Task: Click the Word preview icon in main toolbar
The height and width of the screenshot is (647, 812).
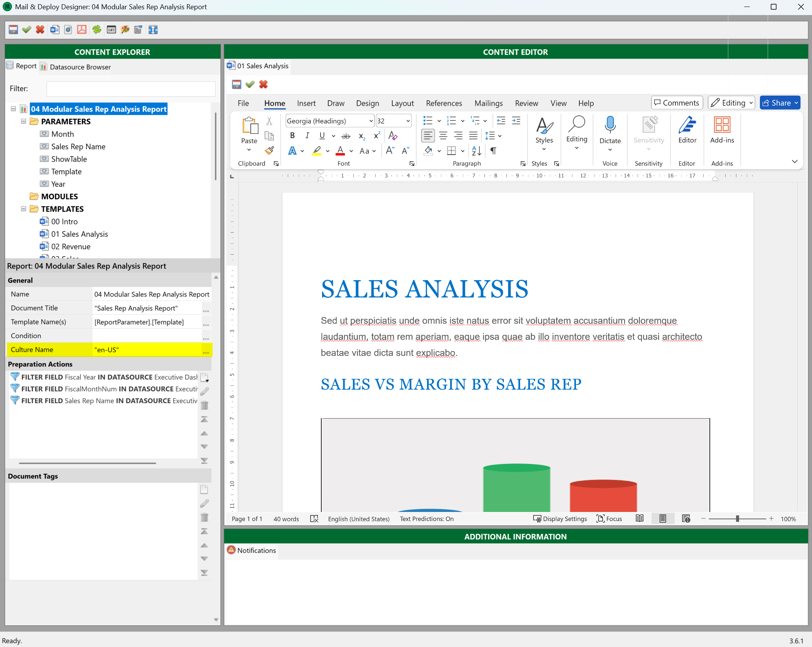Action: (x=55, y=30)
